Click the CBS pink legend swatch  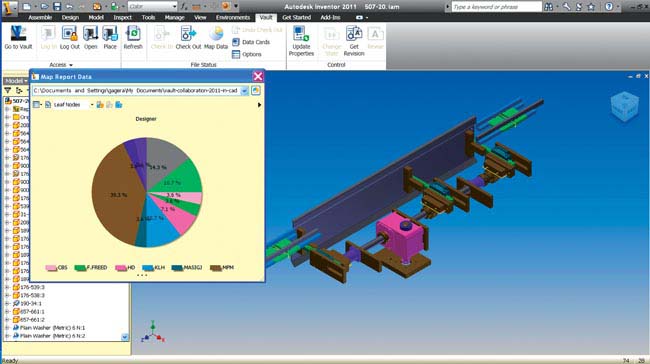[51, 268]
